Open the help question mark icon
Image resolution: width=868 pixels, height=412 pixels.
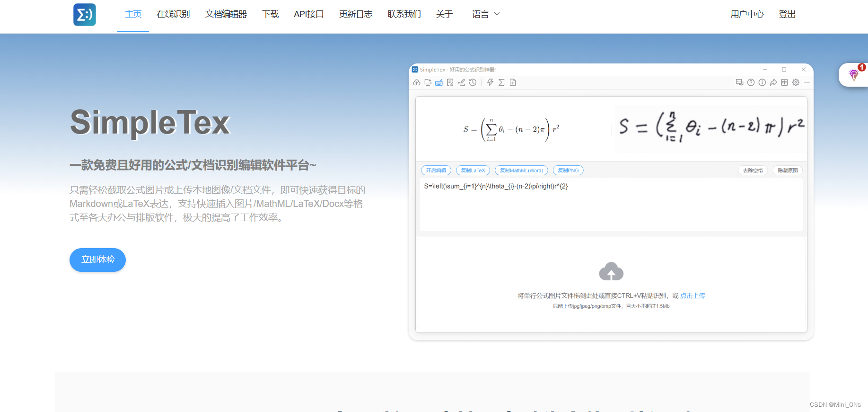[751, 82]
